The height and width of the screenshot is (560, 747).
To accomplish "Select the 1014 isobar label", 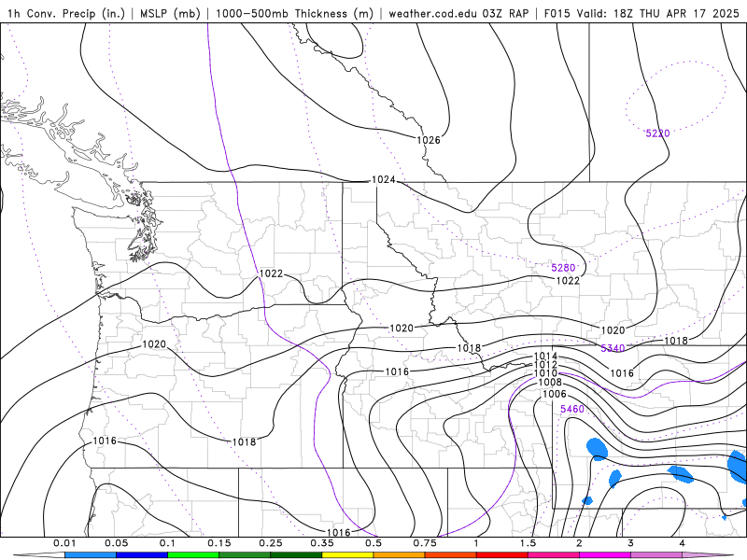I will (x=545, y=356).
